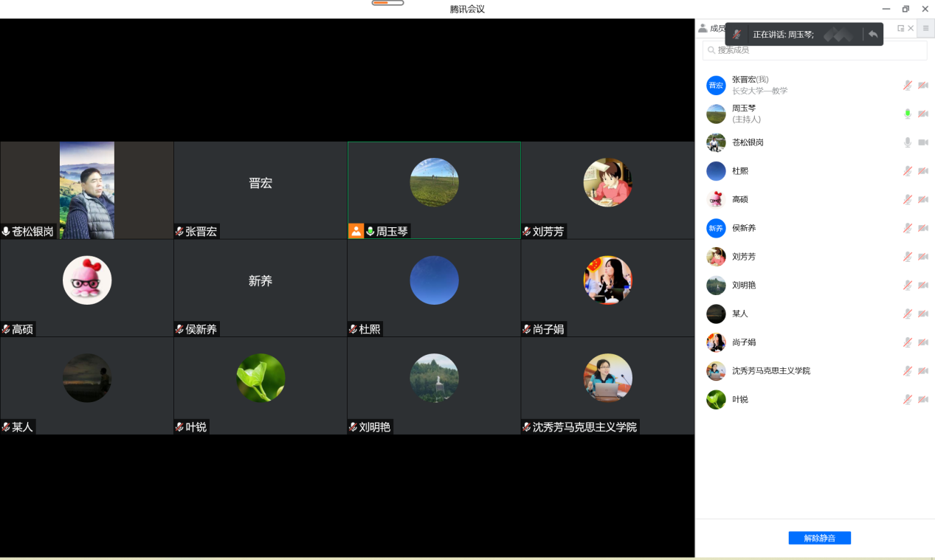Select 沈秀芳马克思主义学院 in the member list
This screenshot has height=560, width=935.
tap(770, 370)
